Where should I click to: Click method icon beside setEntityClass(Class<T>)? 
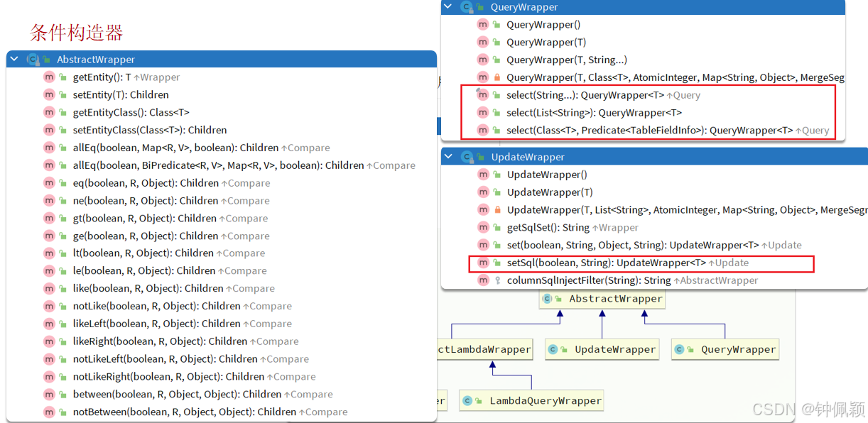tap(49, 130)
